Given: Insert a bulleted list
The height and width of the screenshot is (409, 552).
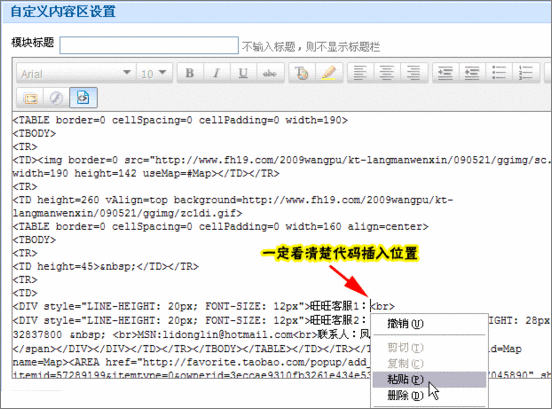Looking at the screenshot, I should point(499,73).
